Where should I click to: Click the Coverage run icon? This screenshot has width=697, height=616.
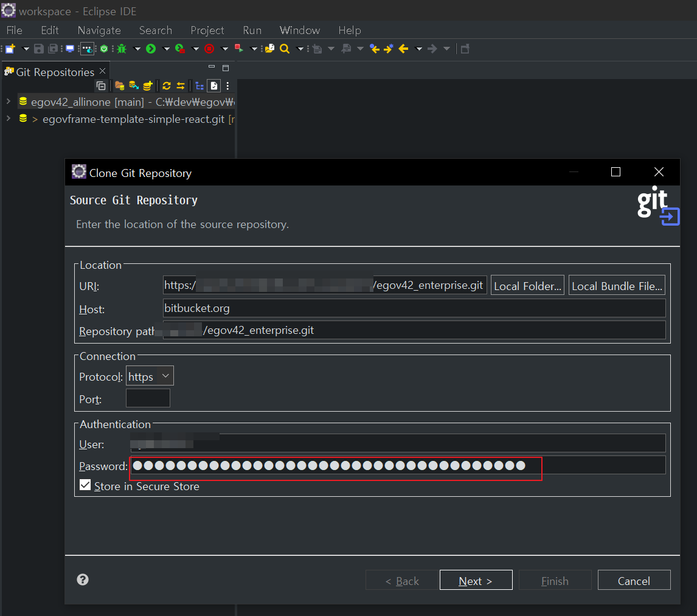click(x=180, y=49)
